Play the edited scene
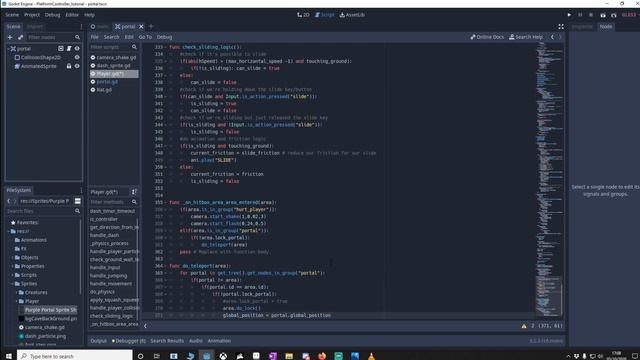The height and width of the screenshot is (360, 640). click(603, 15)
